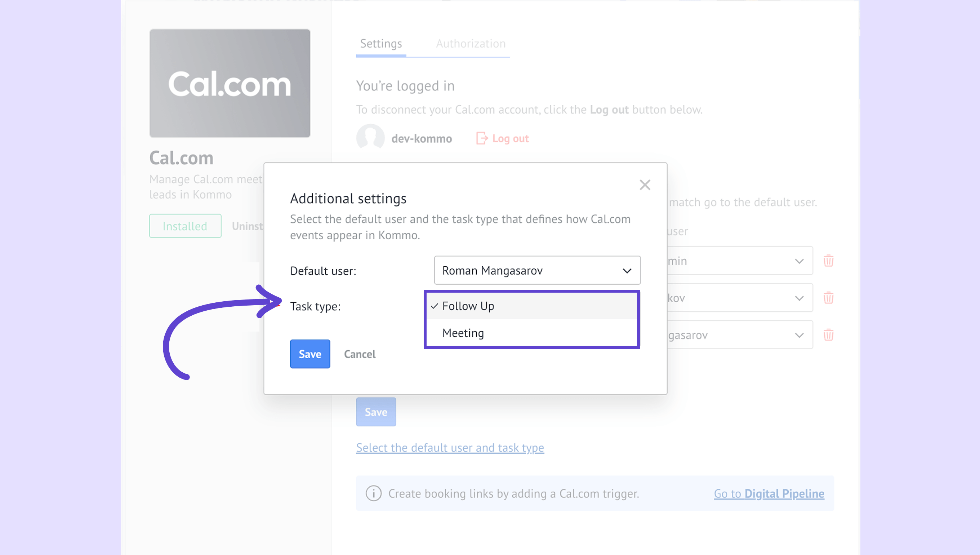Click the Cal.com logo thumbnail

click(x=230, y=83)
